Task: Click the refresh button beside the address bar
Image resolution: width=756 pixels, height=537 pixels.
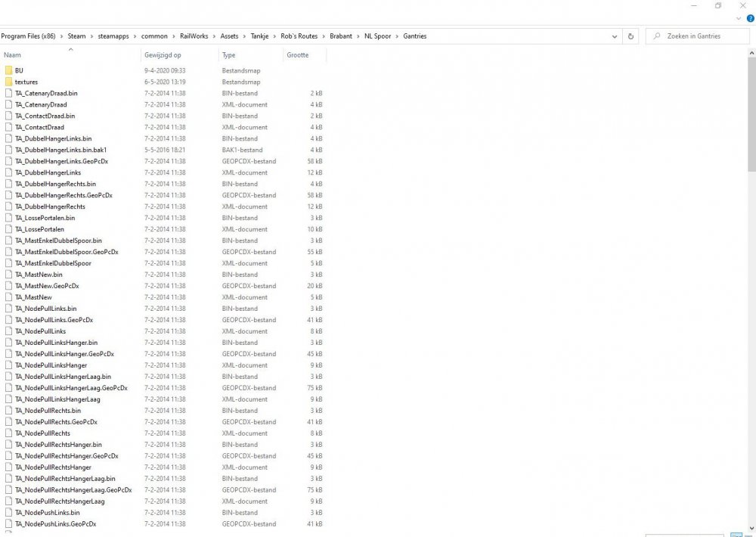Action: (x=631, y=36)
